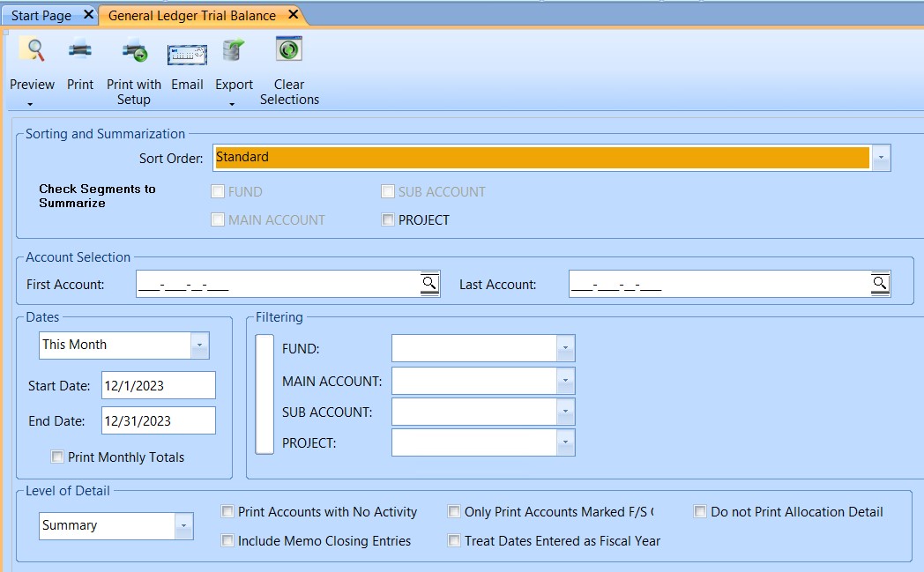This screenshot has width=924, height=572.
Task: Check Print Monthly Totals
Action: (57, 457)
